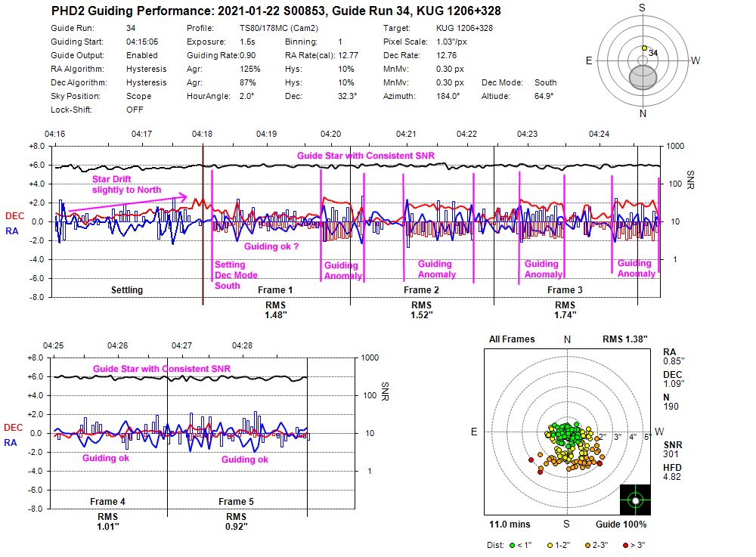Viewport: 756px width, 557px height.
Task: Click Dec Rate value 12.76
Action: point(447,55)
